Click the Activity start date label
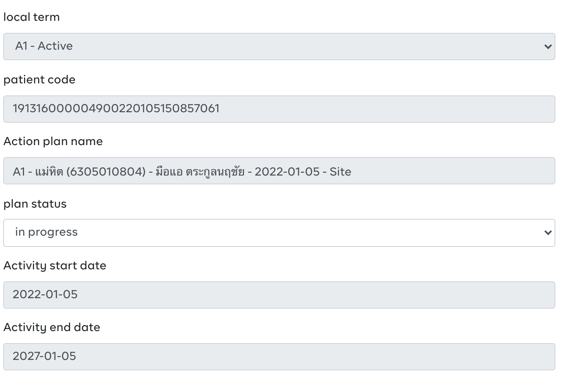 click(x=55, y=266)
